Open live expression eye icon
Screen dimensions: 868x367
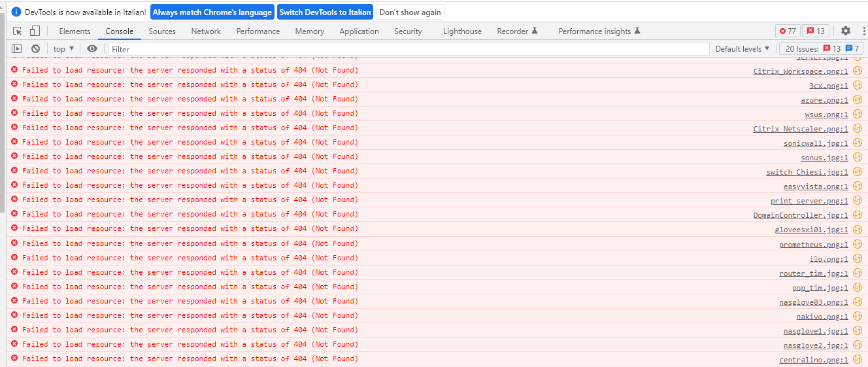(92, 48)
